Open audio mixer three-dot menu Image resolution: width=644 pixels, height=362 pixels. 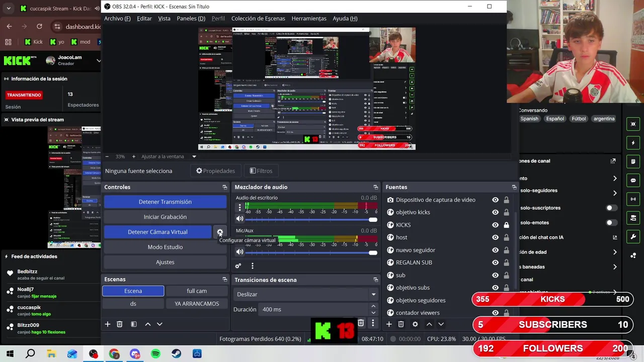point(253,266)
